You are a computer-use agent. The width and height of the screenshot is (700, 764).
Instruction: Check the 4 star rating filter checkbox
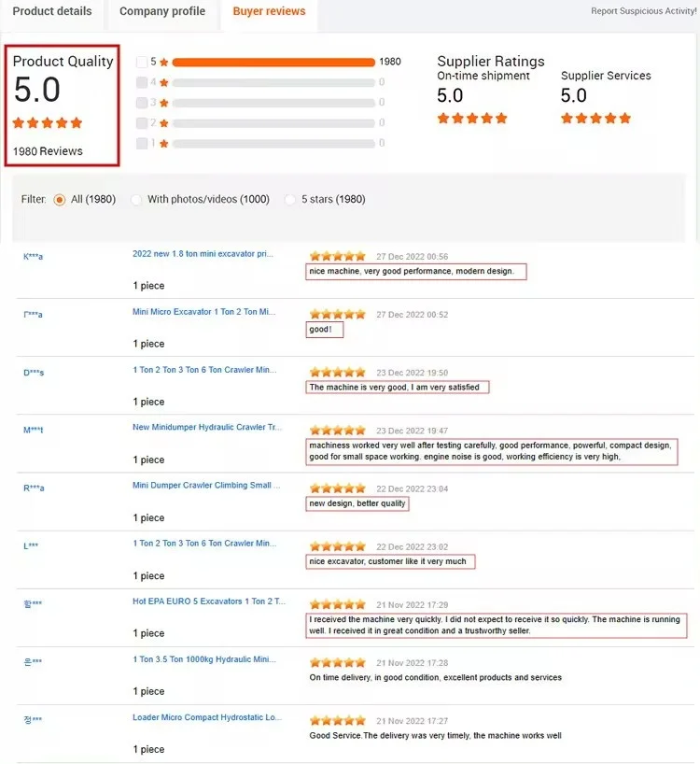click(x=142, y=82)
